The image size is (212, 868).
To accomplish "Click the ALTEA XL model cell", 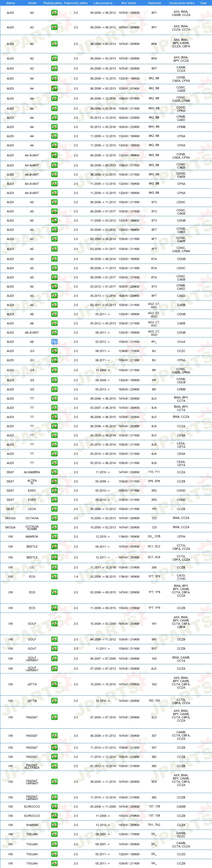I will point(32,482).
